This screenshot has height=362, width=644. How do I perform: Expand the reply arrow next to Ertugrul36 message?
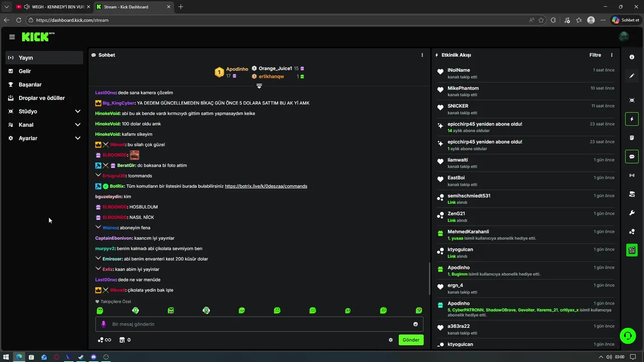pos(98,175)
